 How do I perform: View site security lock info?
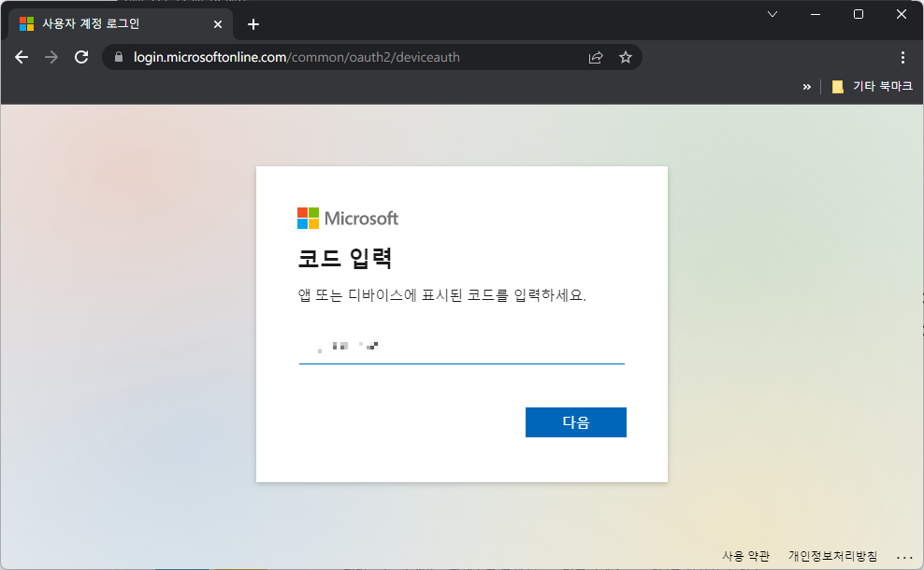[x=119, y=57]
